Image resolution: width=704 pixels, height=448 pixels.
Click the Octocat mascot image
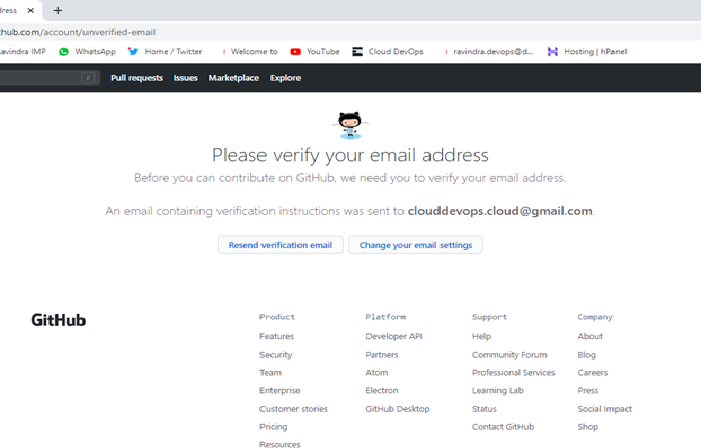click(350, 125)
